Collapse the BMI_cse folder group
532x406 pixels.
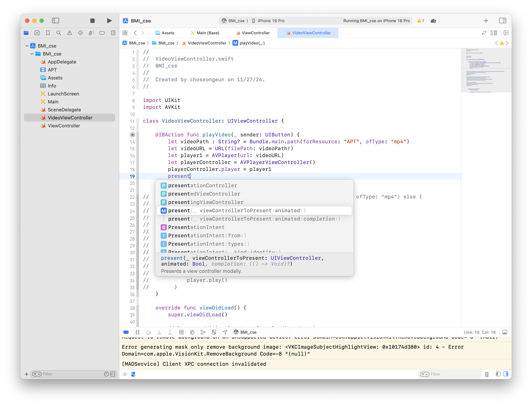point(32,54)
